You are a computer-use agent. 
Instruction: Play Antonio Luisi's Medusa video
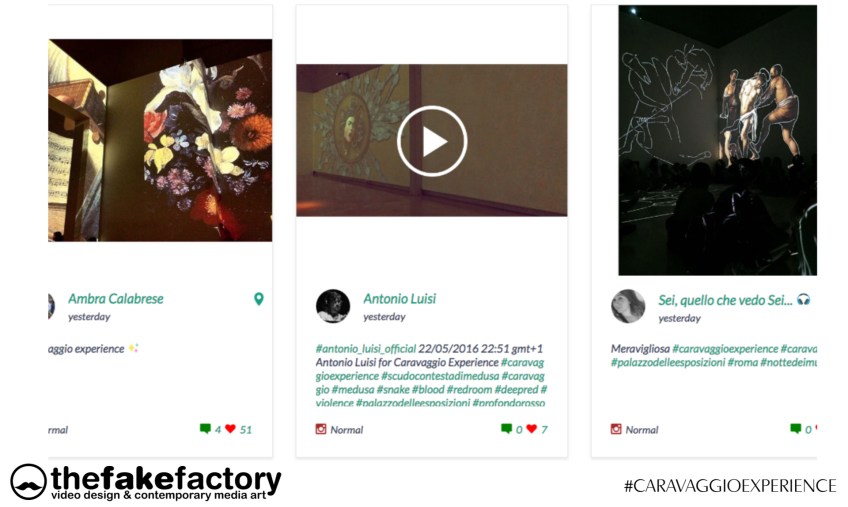432,141
